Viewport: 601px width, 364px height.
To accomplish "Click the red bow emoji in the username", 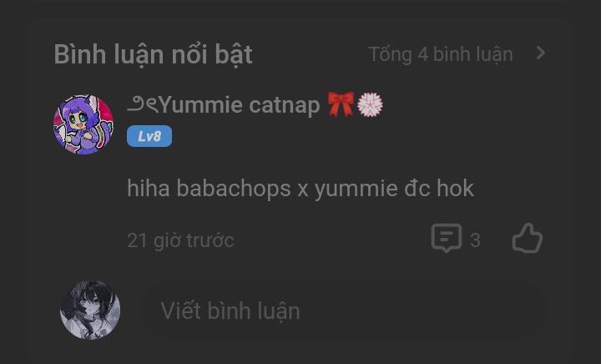I will [341, 104].
